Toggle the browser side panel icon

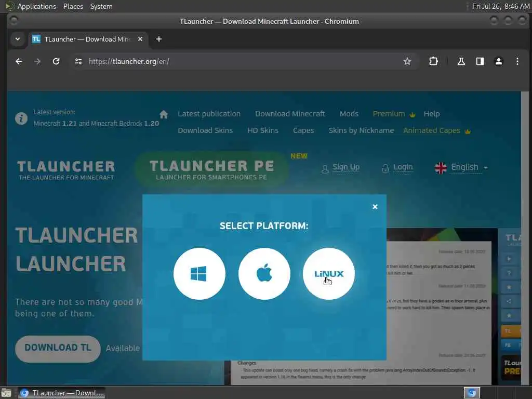pos(480,61)
